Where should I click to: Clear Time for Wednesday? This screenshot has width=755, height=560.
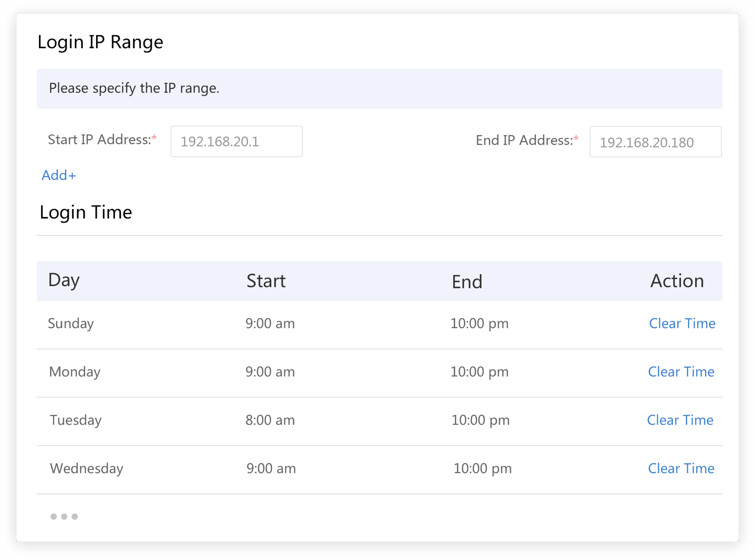point(681,468)
